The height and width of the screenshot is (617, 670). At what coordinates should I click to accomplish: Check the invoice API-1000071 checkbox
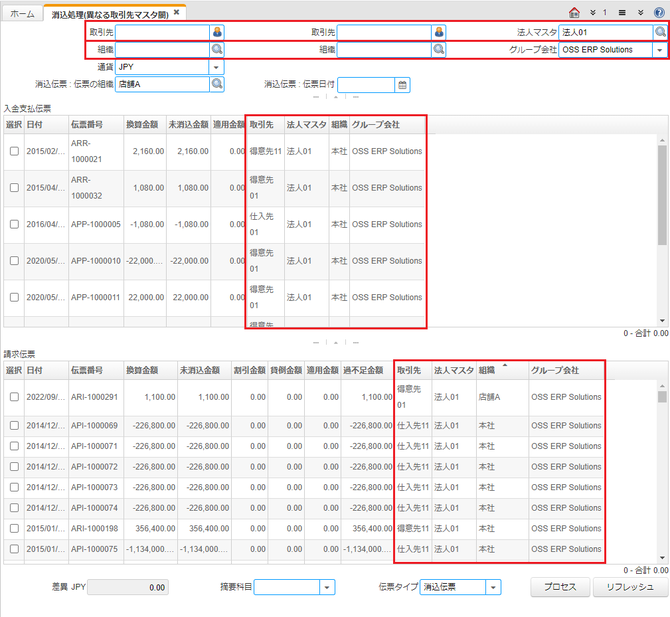(14, 446)
